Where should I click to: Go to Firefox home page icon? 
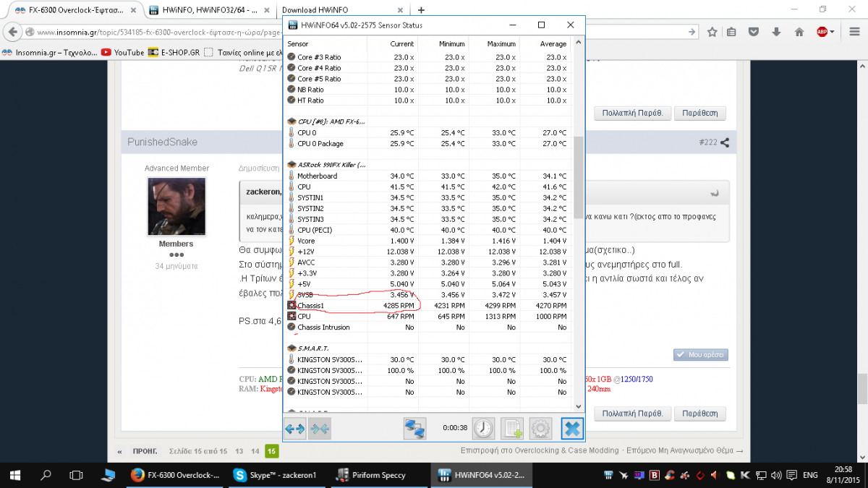coord(799,33)
